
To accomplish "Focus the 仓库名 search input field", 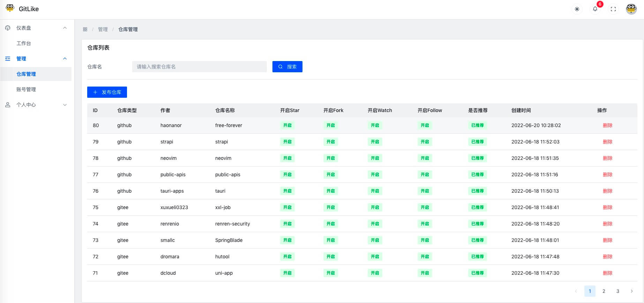I will click(200, 67).
